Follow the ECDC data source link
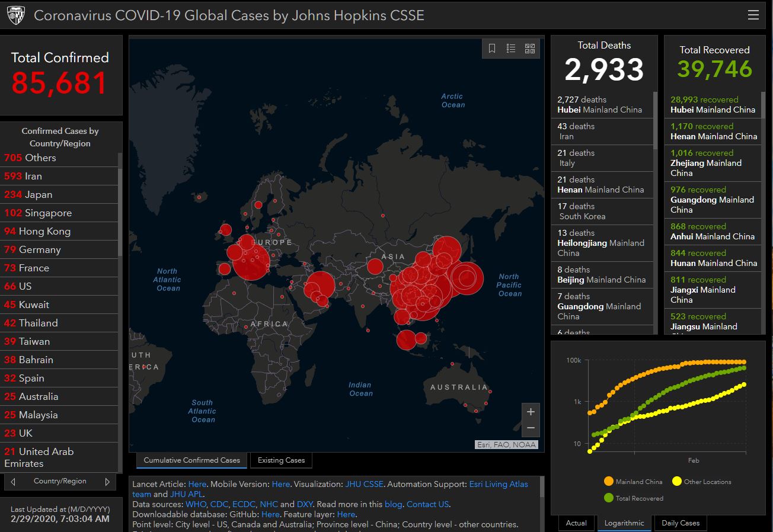Screen dimensions: 773x532 244,504
